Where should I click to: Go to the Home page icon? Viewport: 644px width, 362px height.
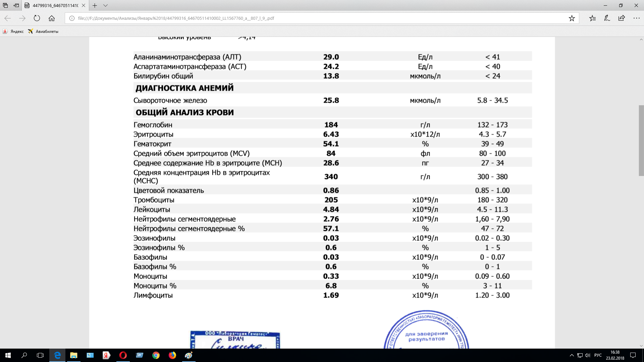[52, 18]
